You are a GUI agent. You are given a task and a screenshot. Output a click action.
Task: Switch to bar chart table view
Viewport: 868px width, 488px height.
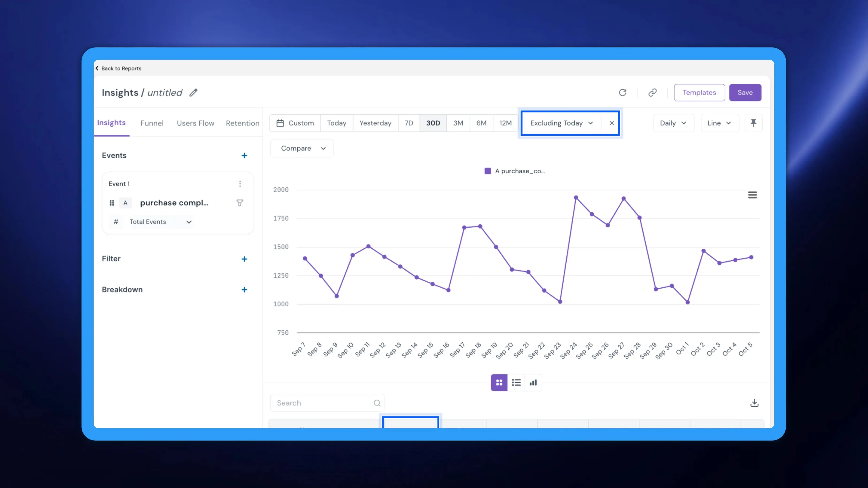[533, 383]
